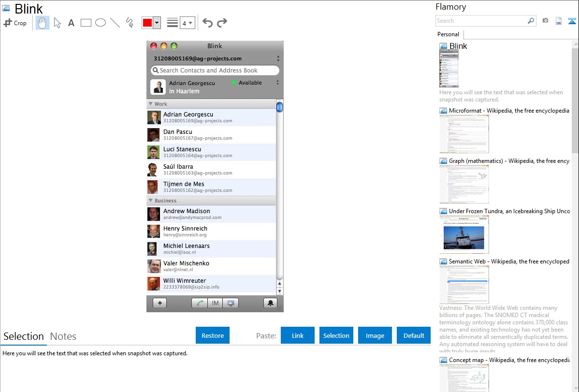This screenshot has height=392, width=579.
Task: Click the camera capture icon
Action: click(545, 21)
